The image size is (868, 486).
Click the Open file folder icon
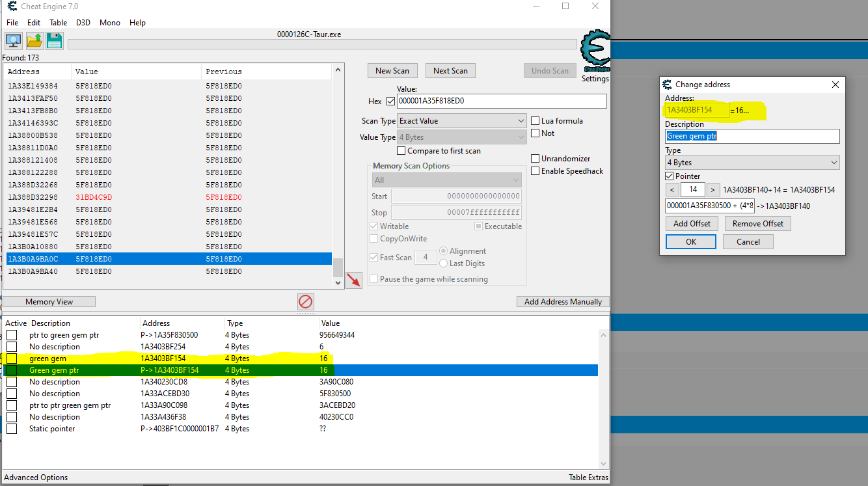pyautogui.click(x=34, y=40)
